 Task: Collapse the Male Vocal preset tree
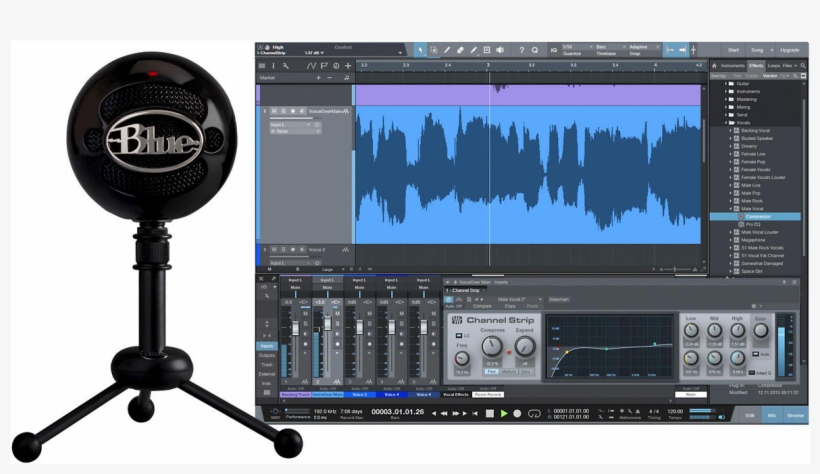click(x=731, y=209)
